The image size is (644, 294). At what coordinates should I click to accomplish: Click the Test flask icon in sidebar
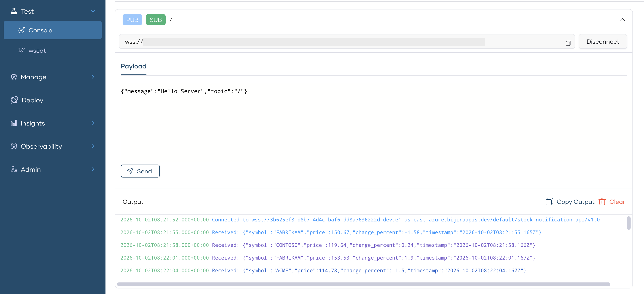(14, 11)
